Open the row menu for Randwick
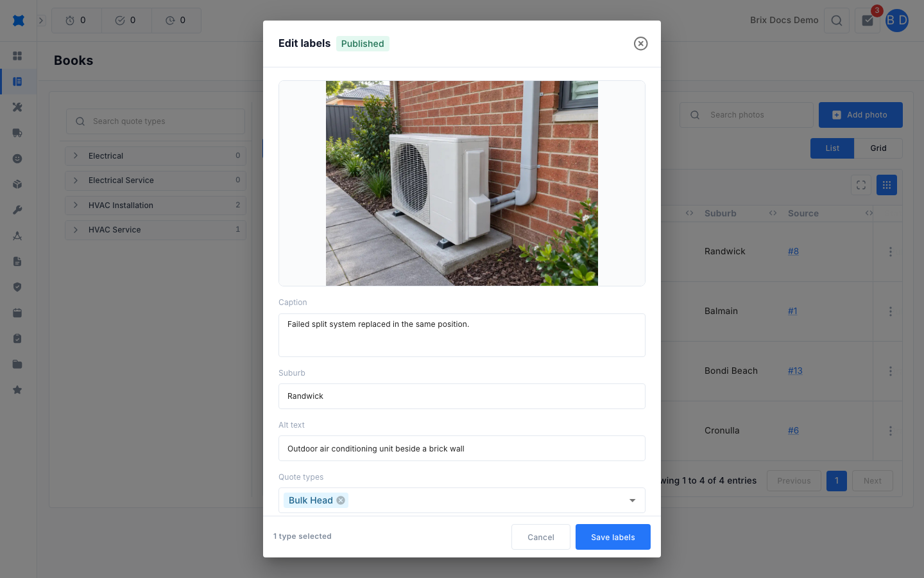924x578 pixels. pyautogui.click(x=891, y=252)
